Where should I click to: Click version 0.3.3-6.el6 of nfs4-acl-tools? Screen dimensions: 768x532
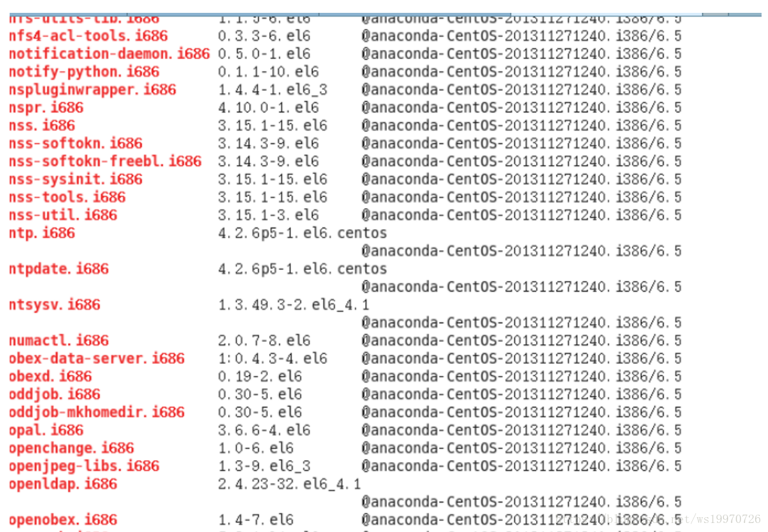pyautogui.click(x=265, y=36)
